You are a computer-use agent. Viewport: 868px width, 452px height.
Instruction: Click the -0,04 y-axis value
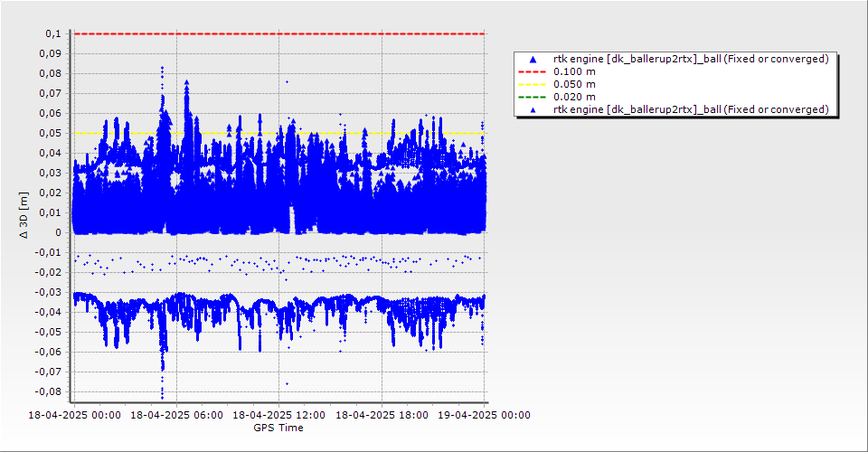point(49,312)
